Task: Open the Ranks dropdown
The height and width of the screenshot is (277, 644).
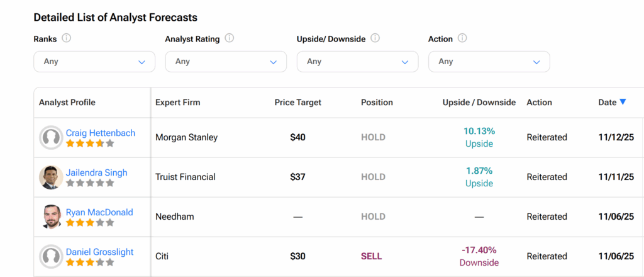Action: pos(94,62)
